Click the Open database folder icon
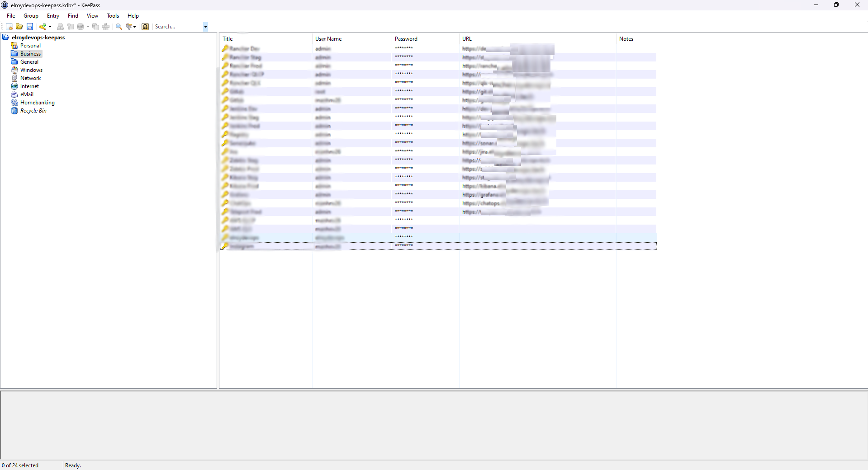 pos(19,27)
